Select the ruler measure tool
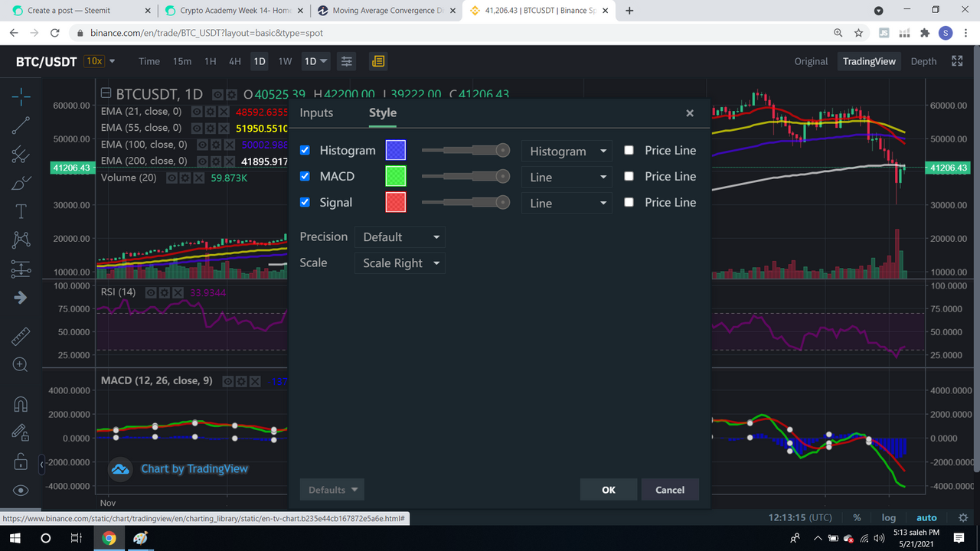The width and height of the screenshot is (980, 551). (21, 336)
